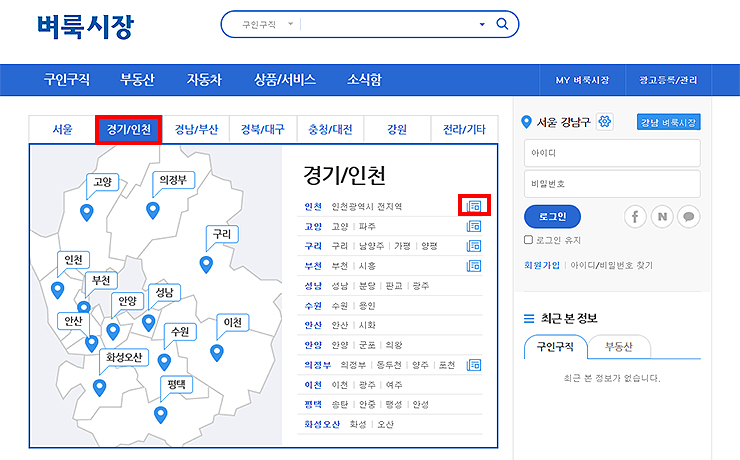Switch to the 경북/대구 region tab
This screenshot has width=740, height=460.
coord(263,129)
